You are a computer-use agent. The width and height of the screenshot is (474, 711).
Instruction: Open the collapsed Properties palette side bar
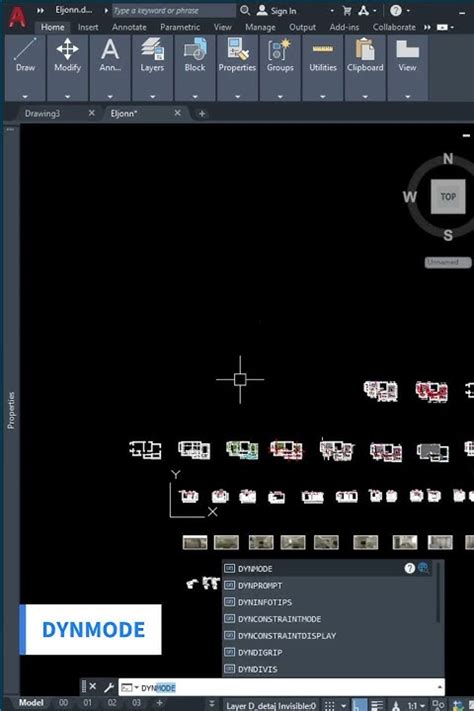click(11, 410)
